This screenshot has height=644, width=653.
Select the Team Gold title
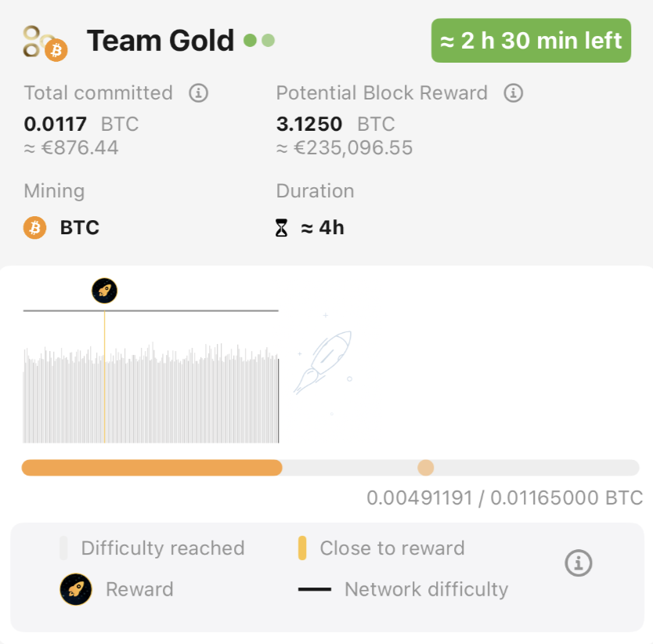pyautogui.click(x=160, y=41)
